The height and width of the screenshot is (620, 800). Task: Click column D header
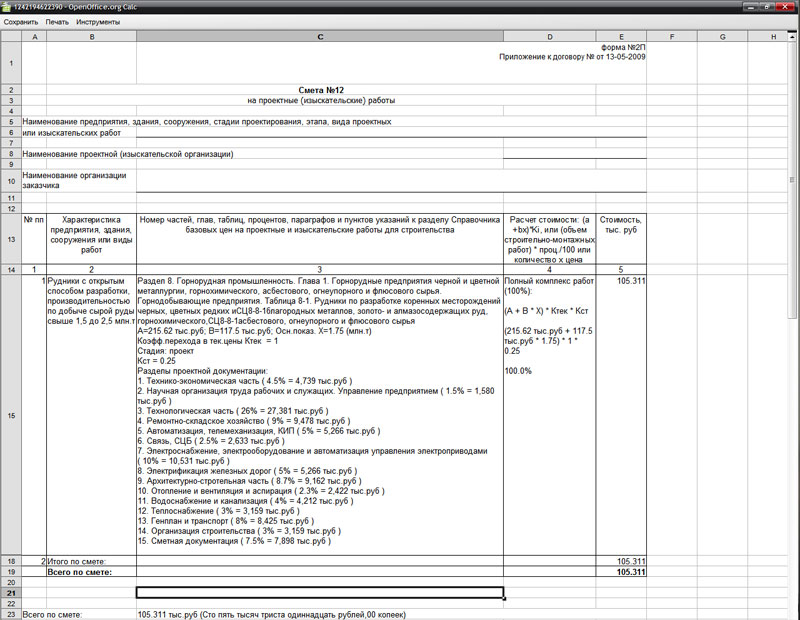(549, 37)
